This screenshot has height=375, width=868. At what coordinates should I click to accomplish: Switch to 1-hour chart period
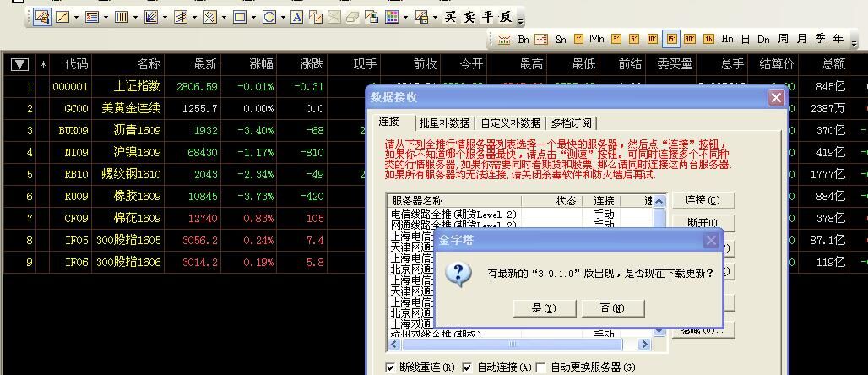(708, 39)
